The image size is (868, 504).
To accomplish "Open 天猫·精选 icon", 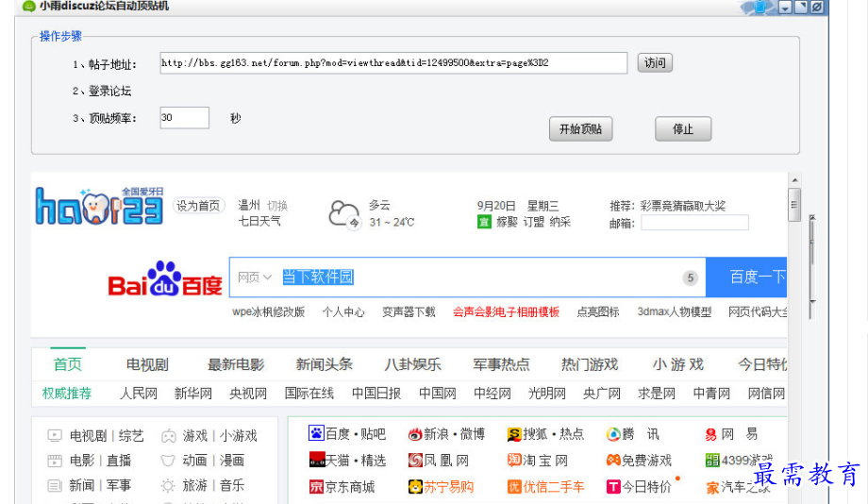I will (317, 461).
